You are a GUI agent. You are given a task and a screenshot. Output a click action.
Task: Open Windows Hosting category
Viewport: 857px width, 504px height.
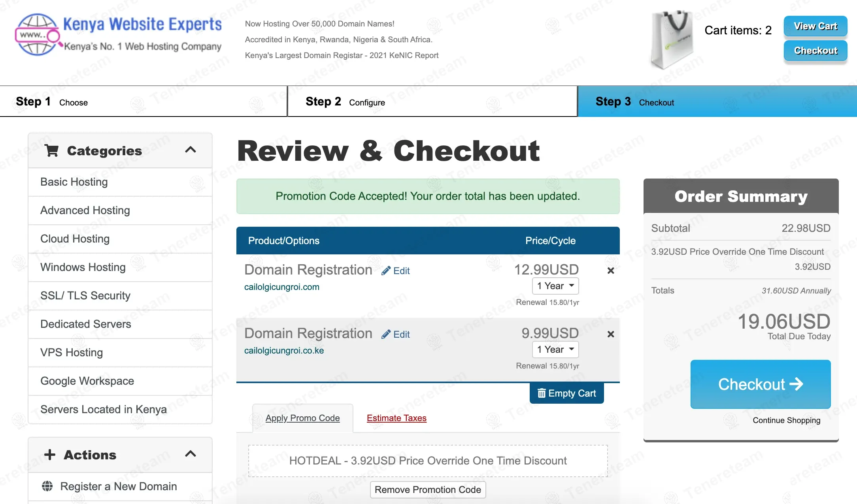click(x=120, y=267)
